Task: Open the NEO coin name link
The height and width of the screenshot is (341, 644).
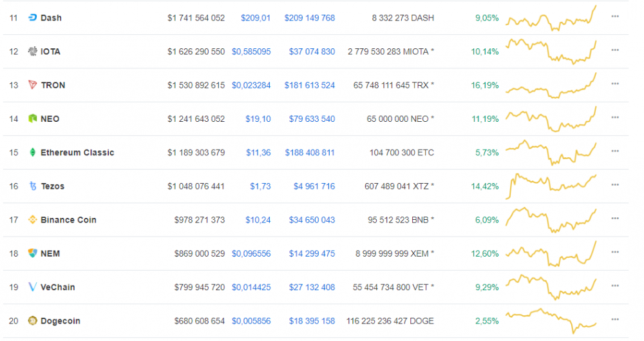Action: pos(50,119)
